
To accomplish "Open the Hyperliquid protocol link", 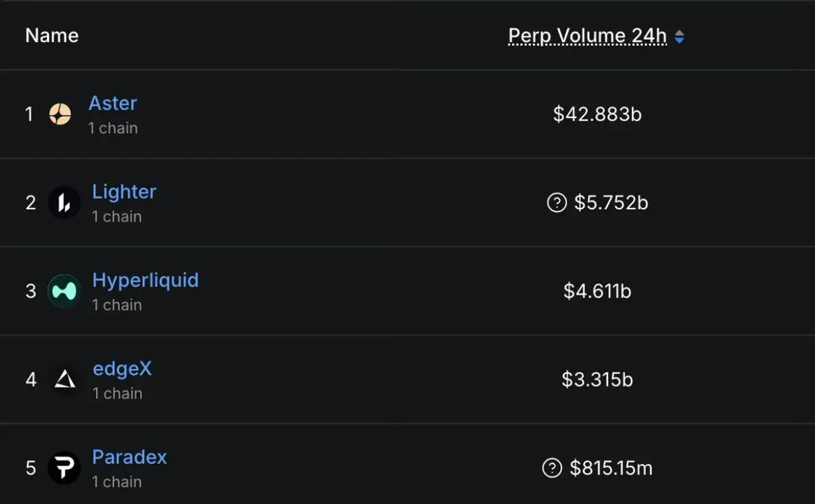I will point(145,280).
